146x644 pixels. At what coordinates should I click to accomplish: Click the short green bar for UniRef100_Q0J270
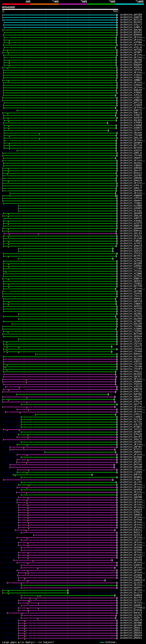click(x=36, y=593)
